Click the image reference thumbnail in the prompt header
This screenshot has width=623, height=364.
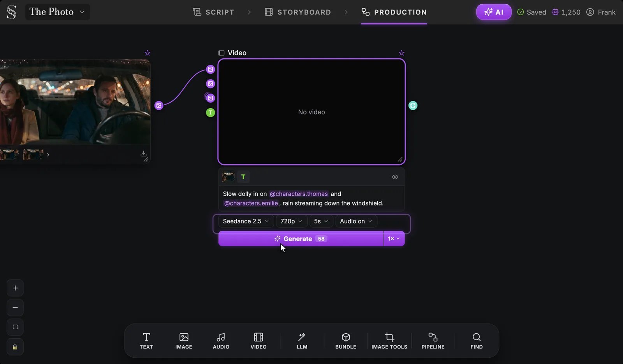[x=228, y=177]
